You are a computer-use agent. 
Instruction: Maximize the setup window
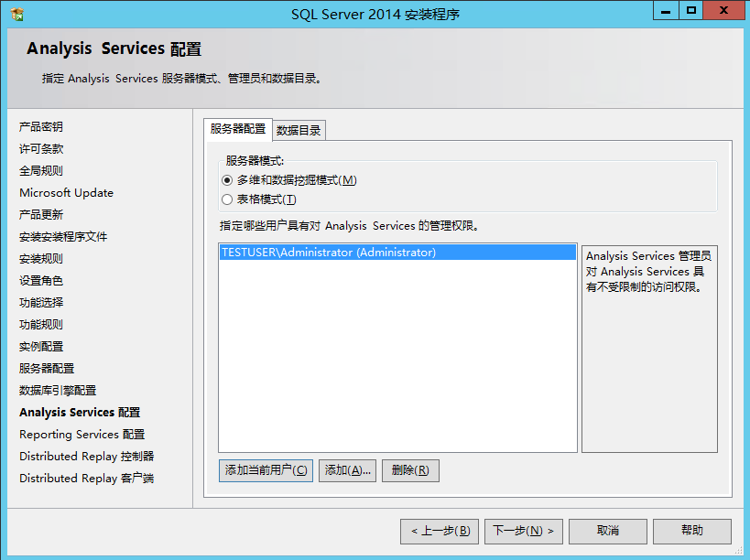coord(691,10)
